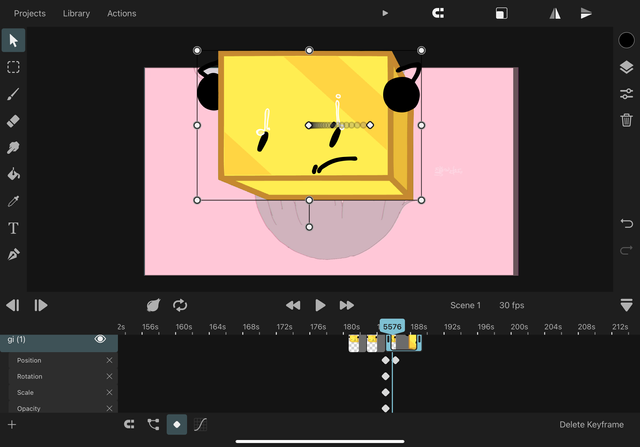Select the marquee Selection tool
The height and width of the screenshot is (447, 640).
pos(13,67)
